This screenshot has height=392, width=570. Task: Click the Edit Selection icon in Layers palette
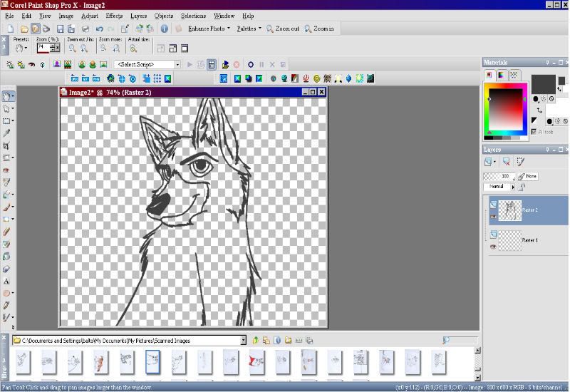tap(521, 162)
